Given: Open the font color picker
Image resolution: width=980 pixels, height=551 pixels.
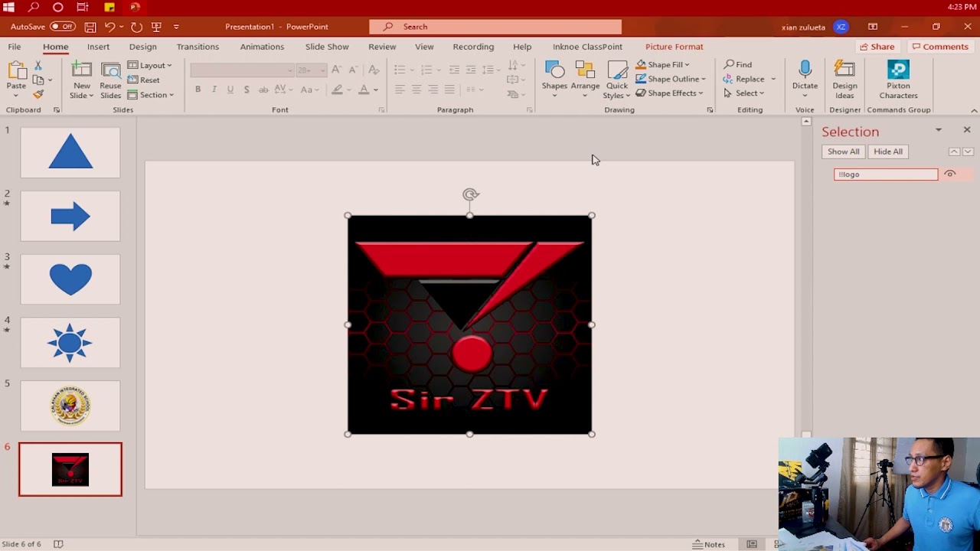Looking at the screenshot, I should tap(368, 90).
